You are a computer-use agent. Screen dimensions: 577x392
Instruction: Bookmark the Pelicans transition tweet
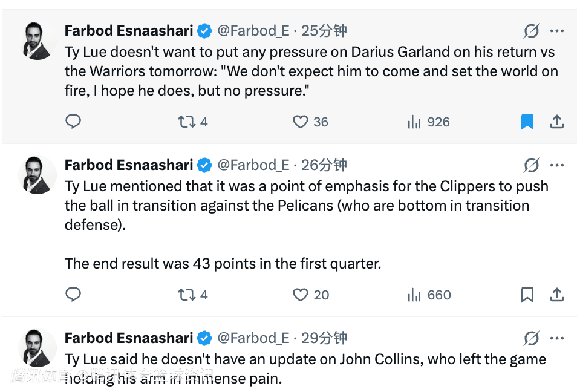pyautogui.click(x=527, y=295)
